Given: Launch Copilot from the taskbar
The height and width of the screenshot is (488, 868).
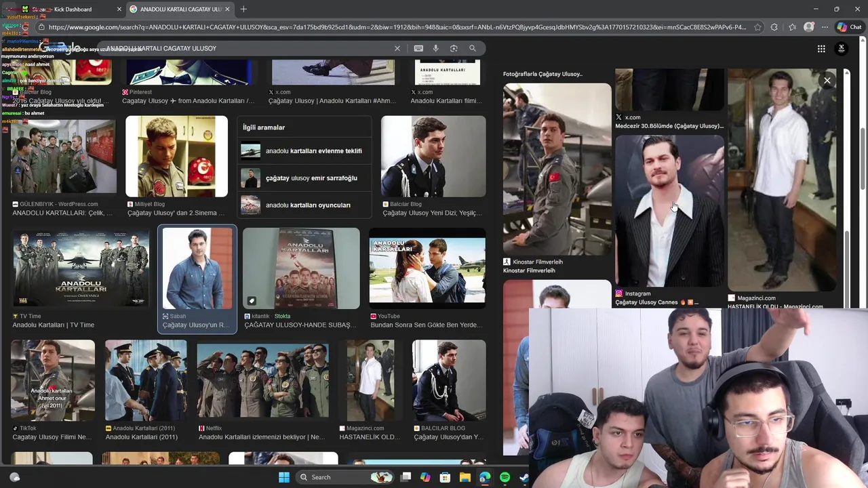Looking at the screenshot, I should [425, 477].
